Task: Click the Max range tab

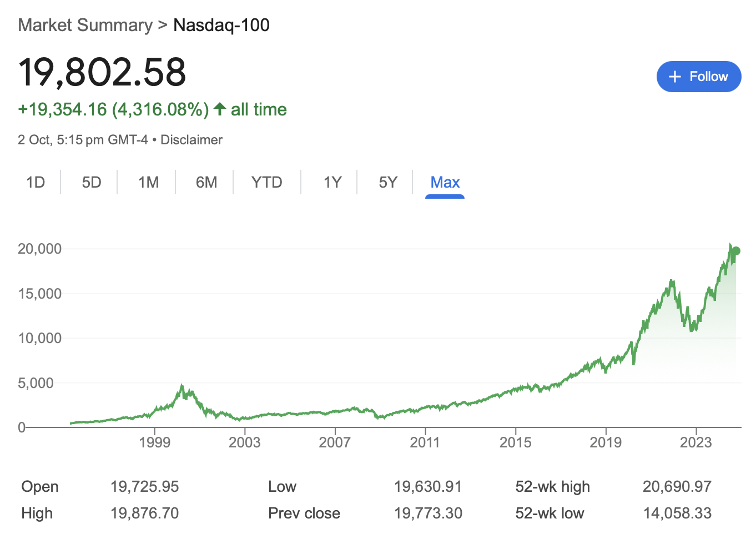Action: click(x=445, y=182)
